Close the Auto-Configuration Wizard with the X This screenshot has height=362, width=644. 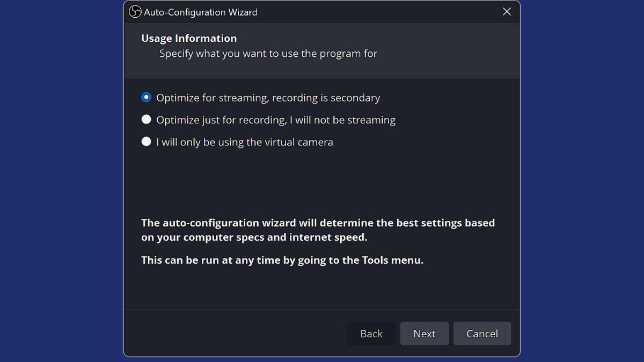507,12
